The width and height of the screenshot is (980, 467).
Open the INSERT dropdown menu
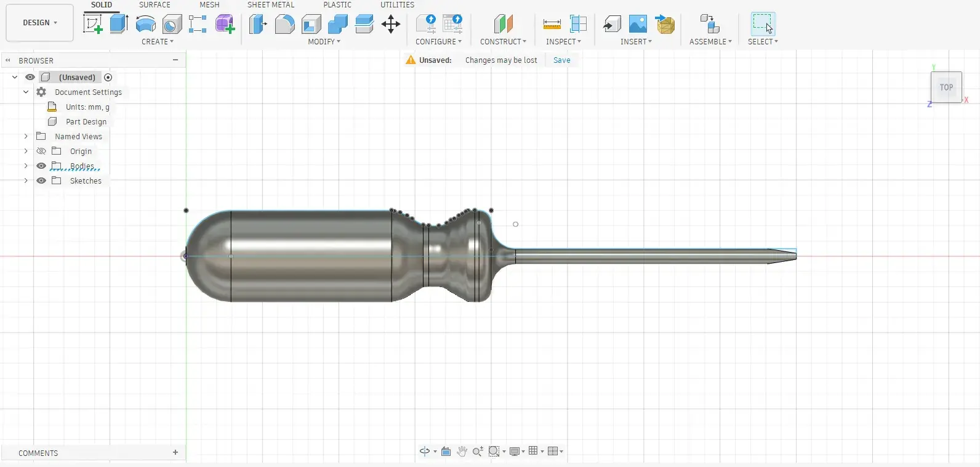tap(636, 42)
